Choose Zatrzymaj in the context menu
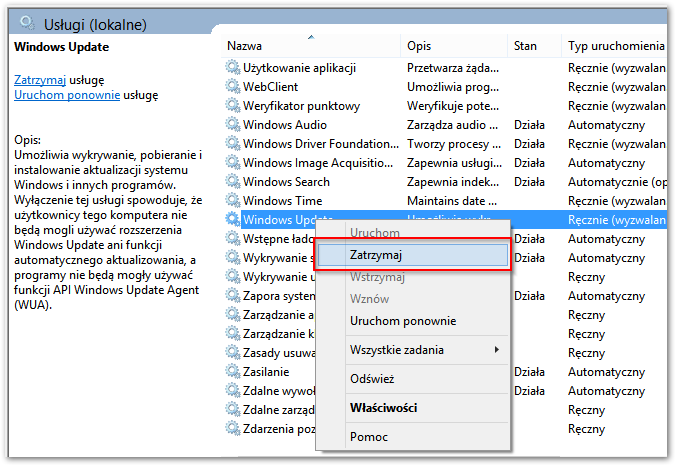The image size is (676, 466). coord(413,255)
